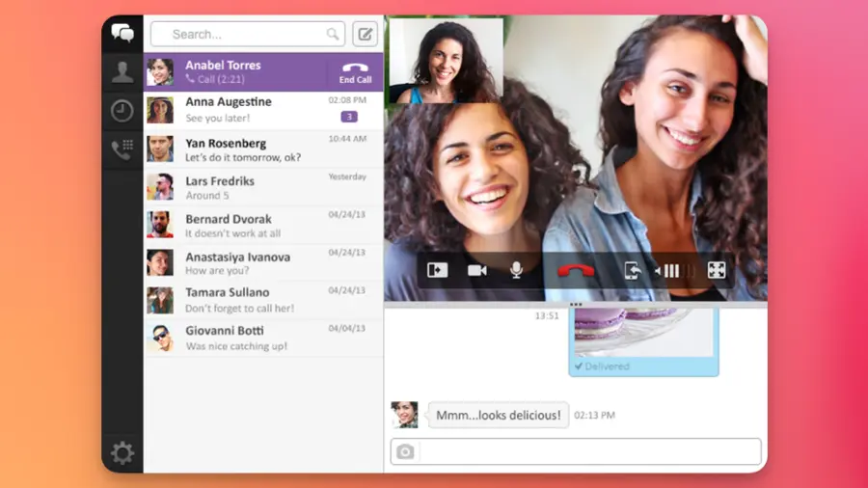Open the macaron photo message
The height and width of the screenshot is (488, 868).
point(643,332)
